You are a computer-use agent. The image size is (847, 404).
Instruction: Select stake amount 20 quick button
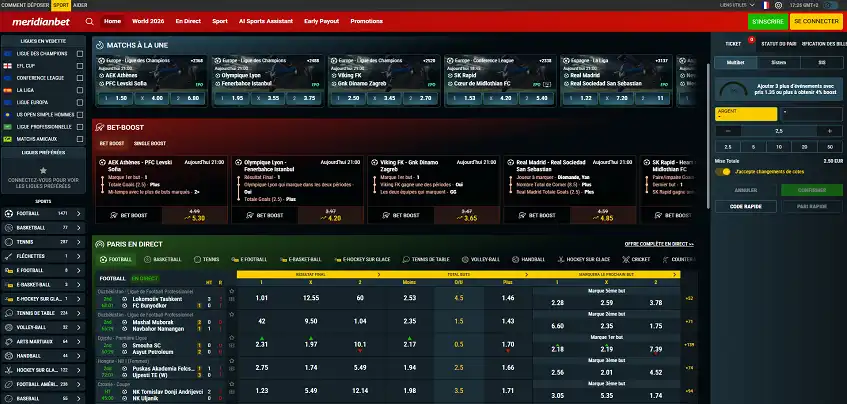804,147
